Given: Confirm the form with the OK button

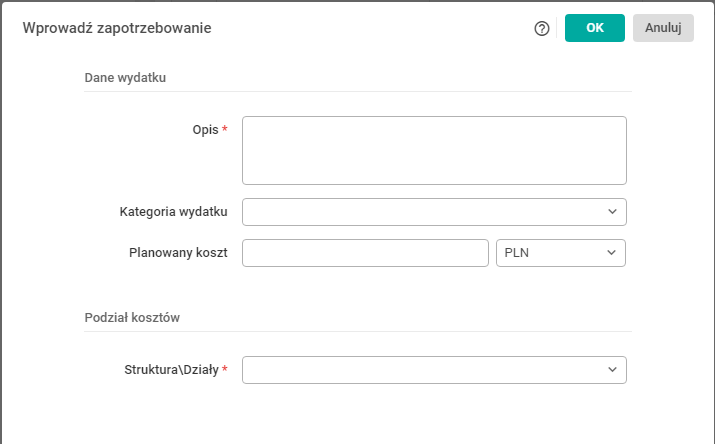Looking at the screenshot, I should pyautogui.click(x=594, y=28).
